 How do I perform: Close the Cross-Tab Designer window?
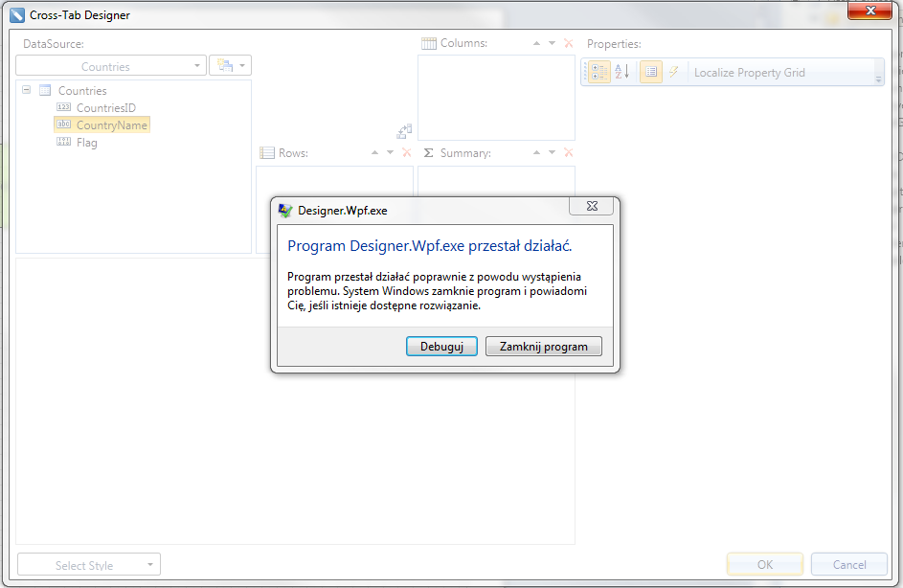click(x=870, y=11)
